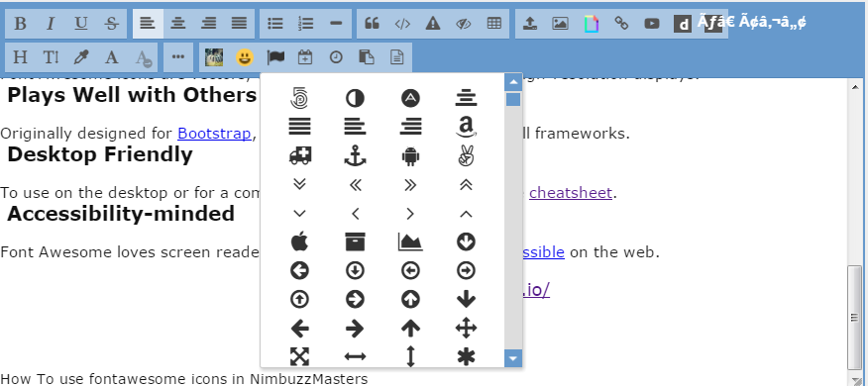Click the colorful document toolbar icon

click(592, 24)
